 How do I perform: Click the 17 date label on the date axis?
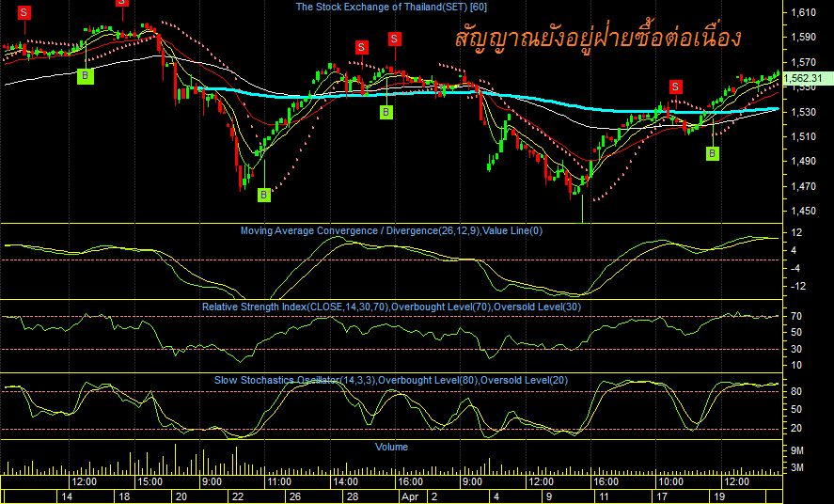pyautogui.click(x=662, y=497)
